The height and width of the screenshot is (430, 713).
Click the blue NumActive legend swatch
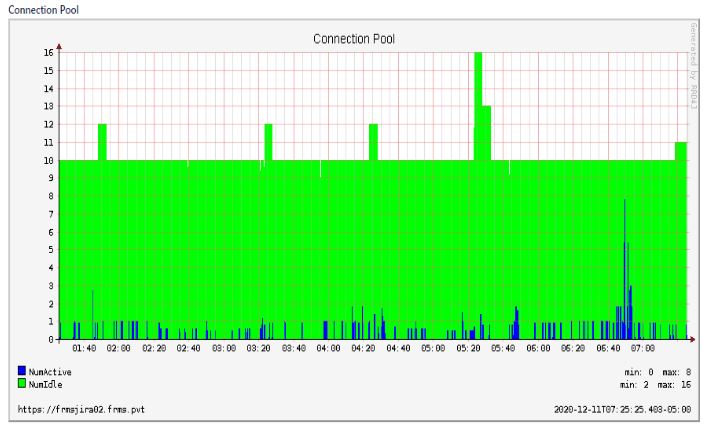tap(22, 371)
